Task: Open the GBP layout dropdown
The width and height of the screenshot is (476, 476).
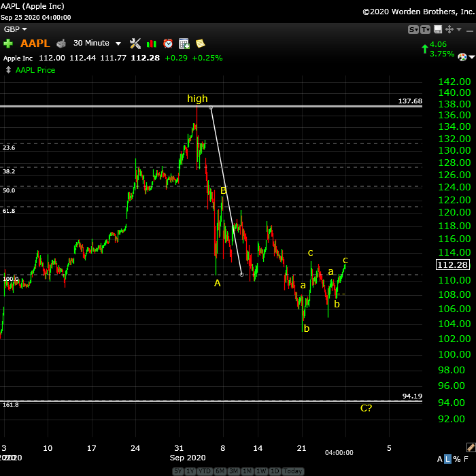Action: click(x=15, y=29)
